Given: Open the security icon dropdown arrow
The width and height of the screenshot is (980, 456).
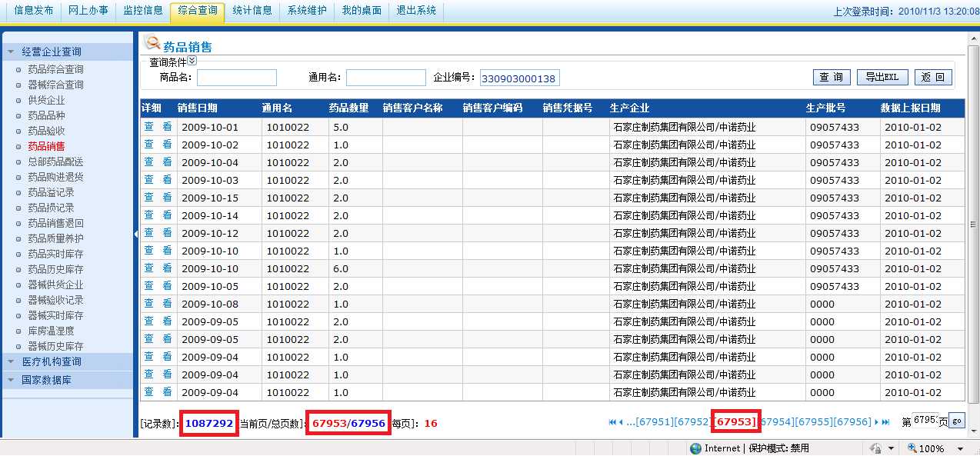Looking at the screenshot, I should coord(891,448).
